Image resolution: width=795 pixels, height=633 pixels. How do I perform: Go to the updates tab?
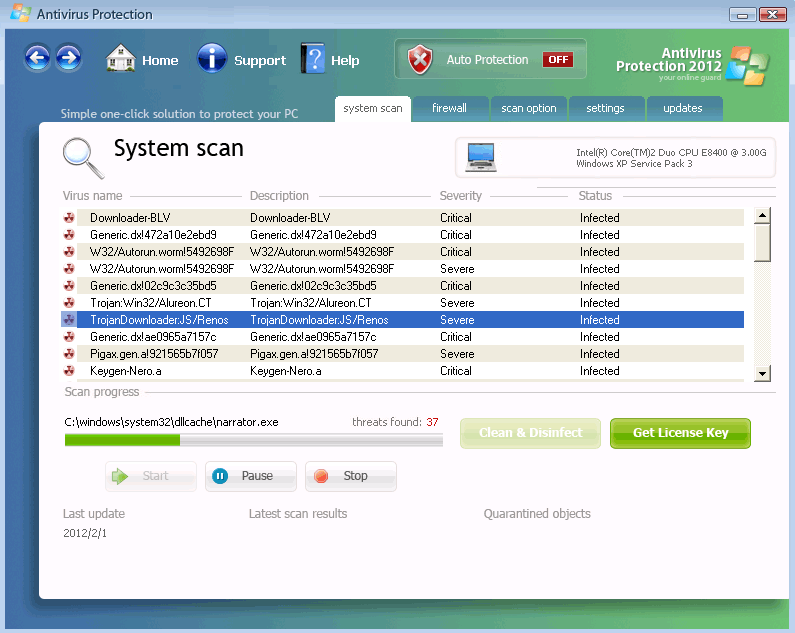[x=683, y=108]
